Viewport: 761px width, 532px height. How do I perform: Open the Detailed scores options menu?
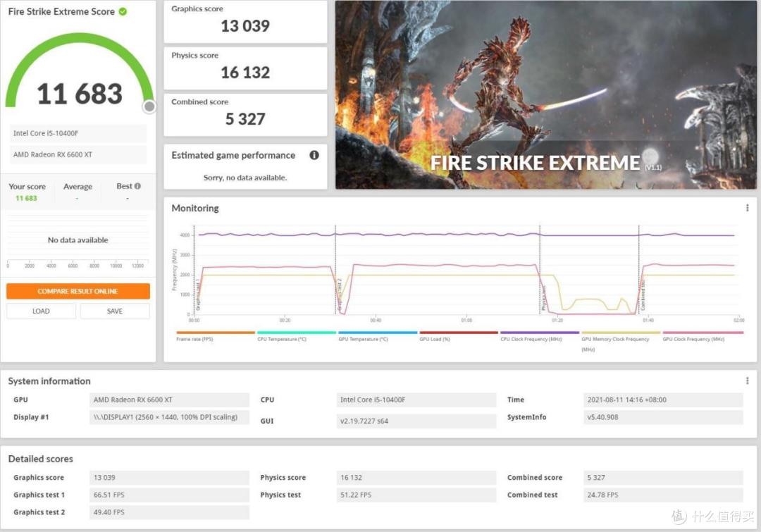(x=747, y=458)
